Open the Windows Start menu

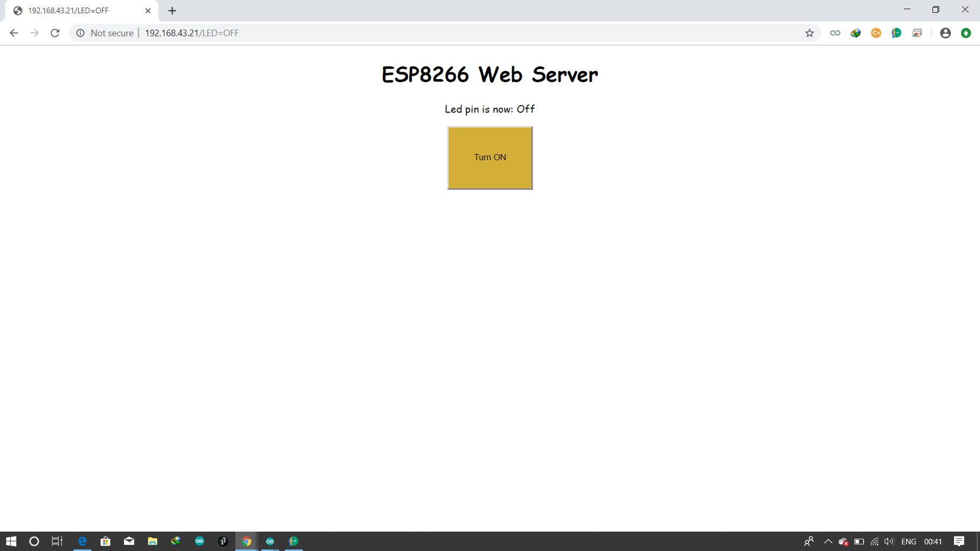11,541
